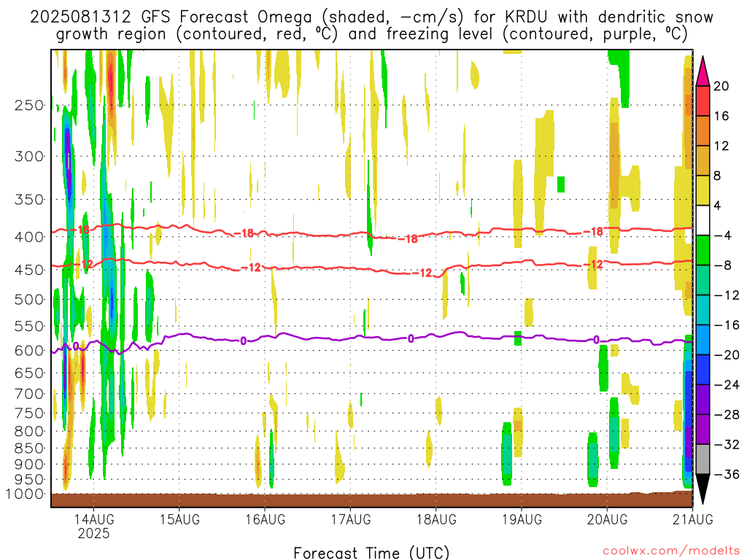Click the purple 0 freezing-level label near 18AUG

[411, 338]
